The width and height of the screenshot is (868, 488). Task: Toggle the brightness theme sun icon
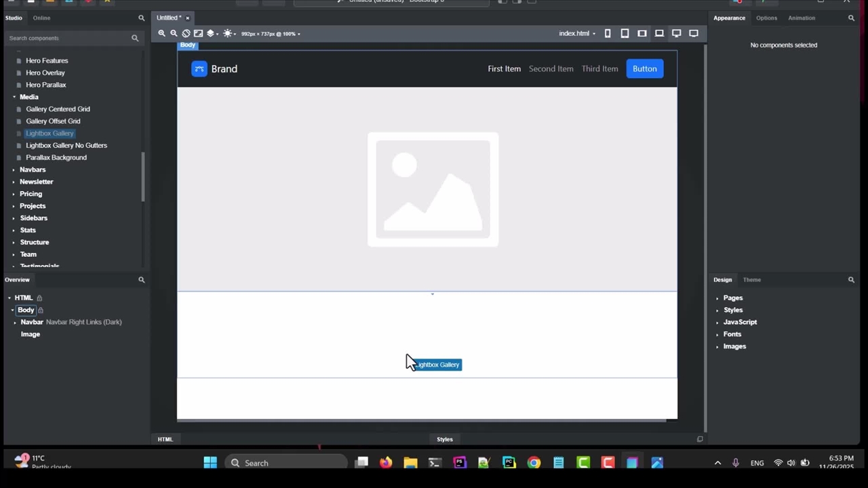tap(227, 33)
